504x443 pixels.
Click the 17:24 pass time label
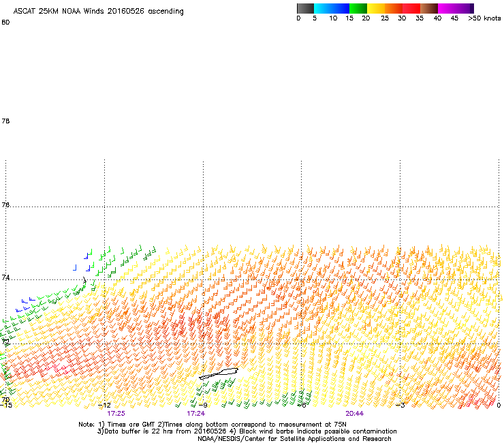point(195,414)
